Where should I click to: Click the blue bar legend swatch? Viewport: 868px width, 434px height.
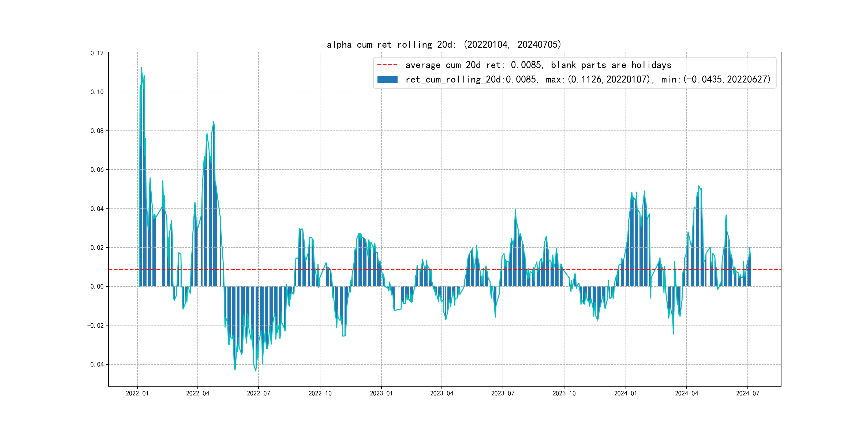coord(387,80)
